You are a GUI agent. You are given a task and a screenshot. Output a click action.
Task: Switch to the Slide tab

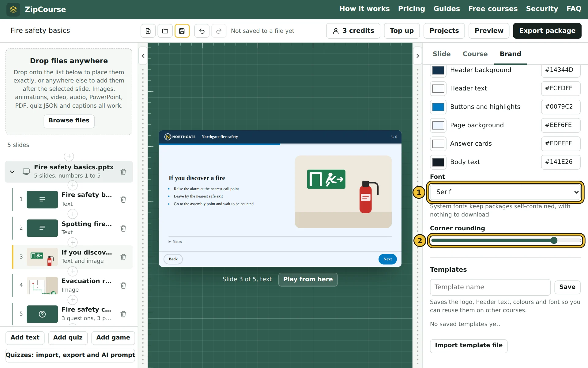pos(442,54)
